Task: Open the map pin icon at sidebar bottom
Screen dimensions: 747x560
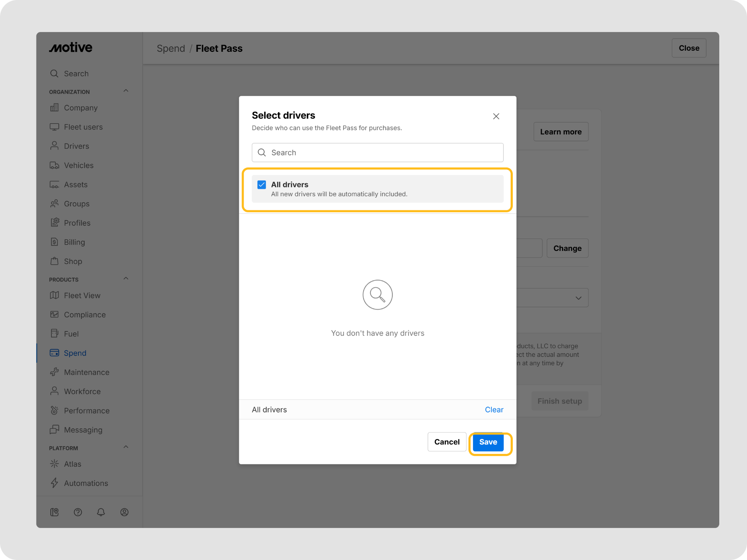Action: [54, 512]
